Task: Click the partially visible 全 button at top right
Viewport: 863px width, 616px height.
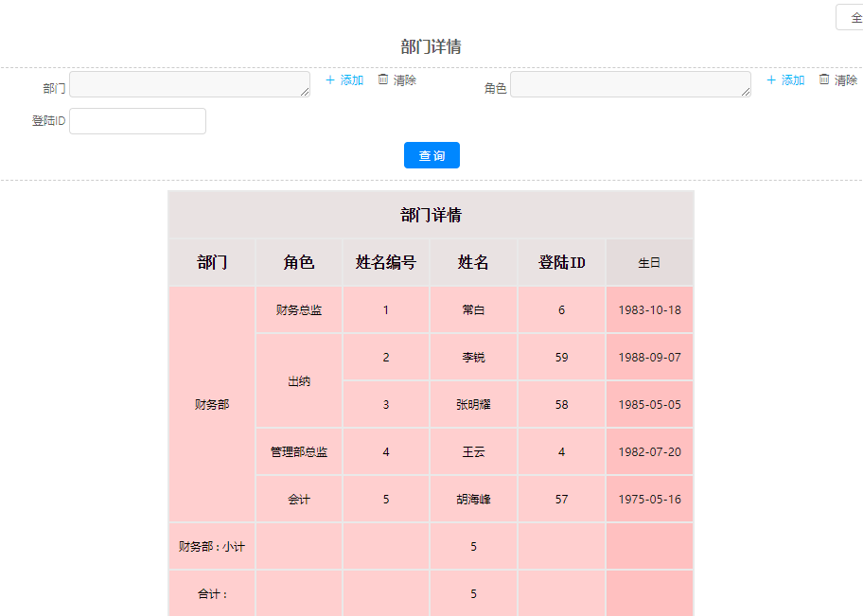Action: [x=849, y=18]
